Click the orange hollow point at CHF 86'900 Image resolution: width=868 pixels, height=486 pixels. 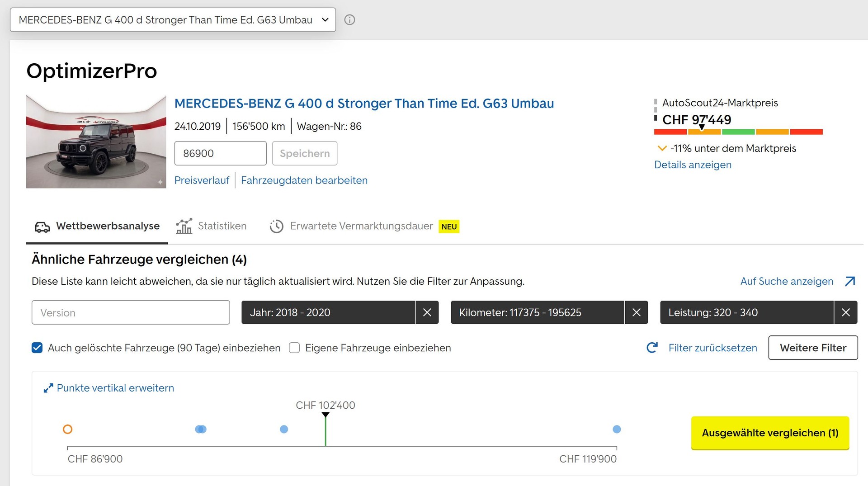[67, 429]
